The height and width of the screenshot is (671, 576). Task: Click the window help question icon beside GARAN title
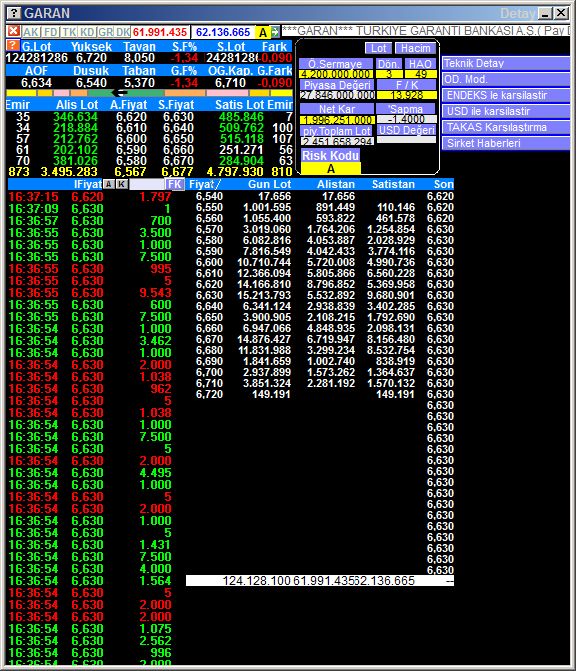(x=14, y=13)
